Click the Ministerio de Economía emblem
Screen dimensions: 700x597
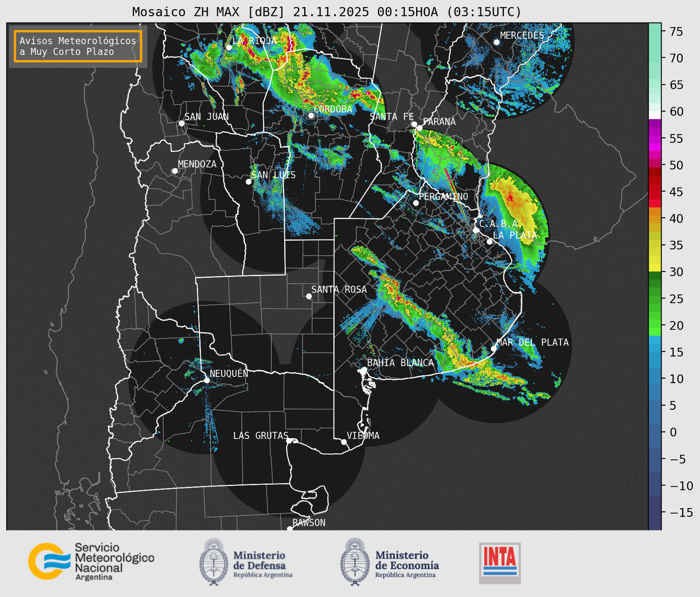(x=355, y=562)
